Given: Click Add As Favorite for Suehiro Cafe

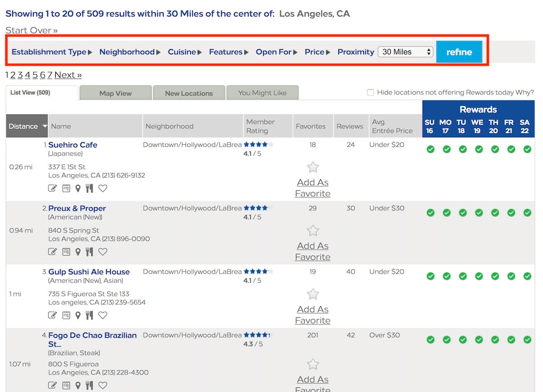Looking at the screenshot, I should click(x=313, y=188).
